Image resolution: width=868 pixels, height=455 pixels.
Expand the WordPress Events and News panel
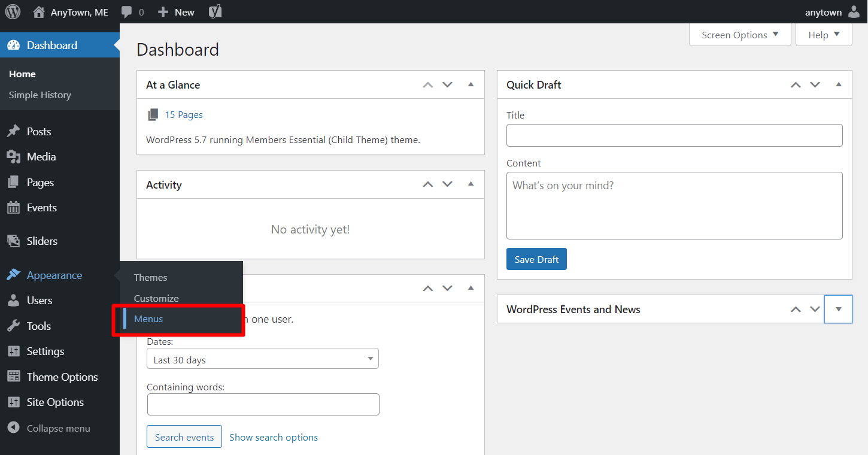coord(839,310)
